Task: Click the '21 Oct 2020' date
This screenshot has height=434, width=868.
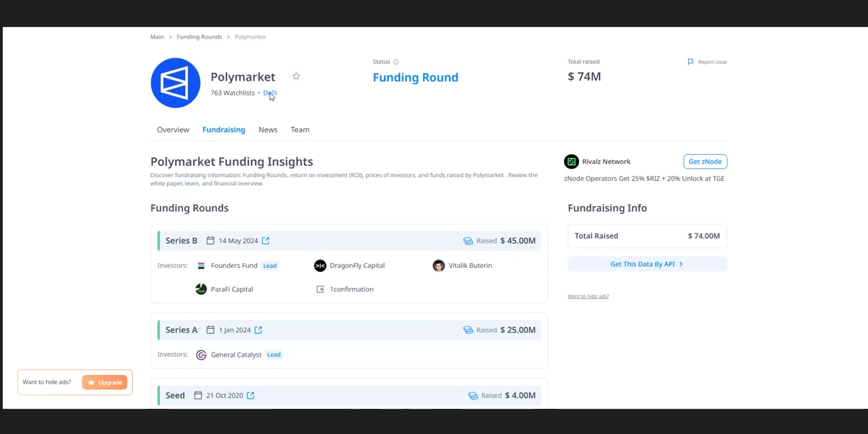Action: pos(224,395)
